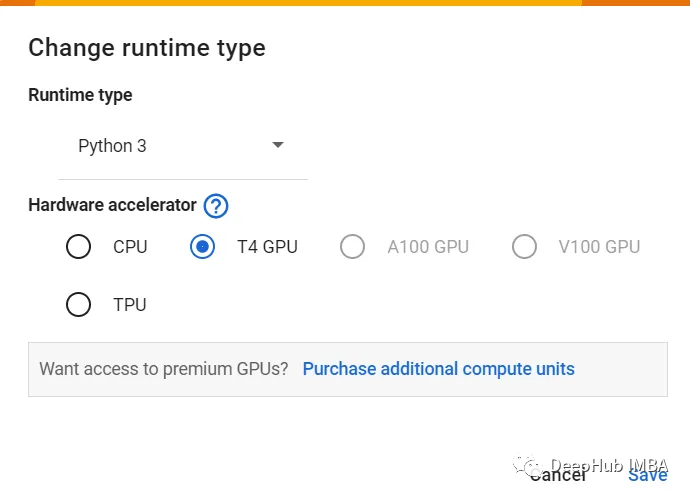
Task: Click the CPU option label
Action: (x=130, y=247)
